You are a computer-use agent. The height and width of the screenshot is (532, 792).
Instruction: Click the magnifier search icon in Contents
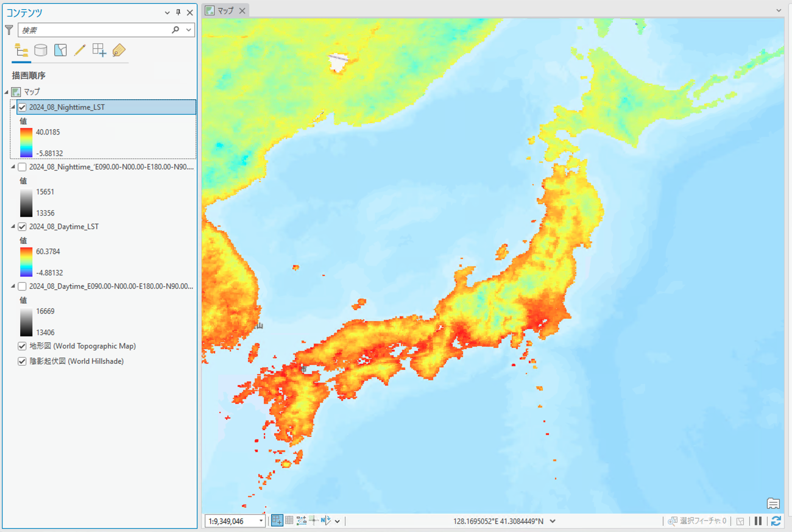[x=175, y=29]
